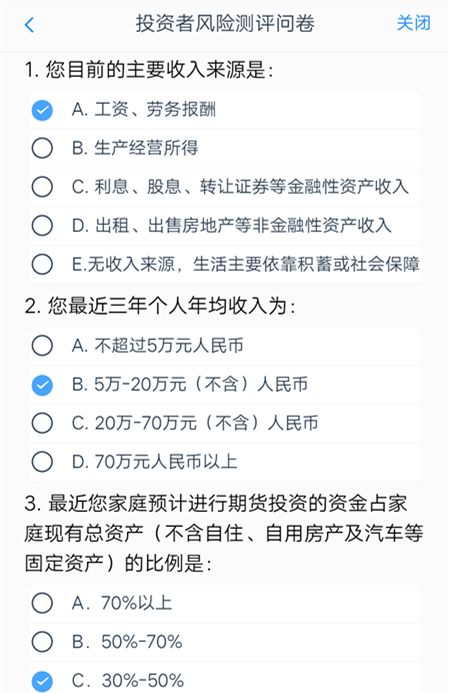
Task: Click the empty circle beside 70万元人民币以上
Action: (42, 462)
